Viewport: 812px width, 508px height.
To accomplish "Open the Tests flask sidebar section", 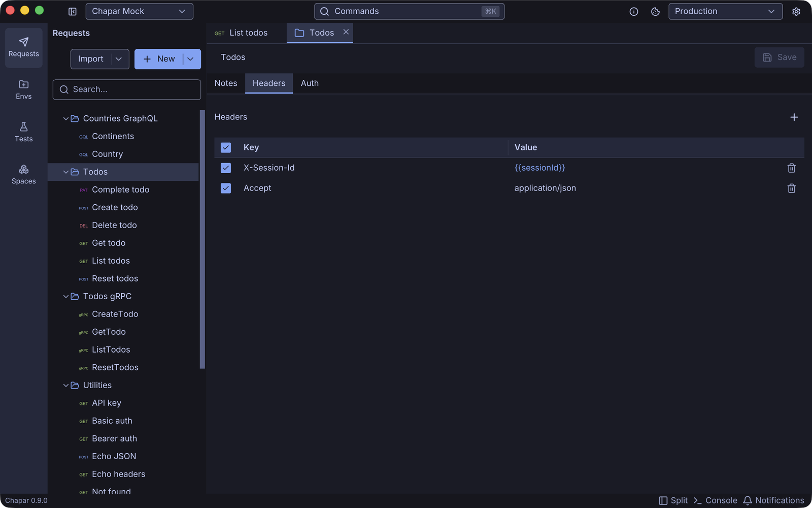I will click(x=24, y=132).
